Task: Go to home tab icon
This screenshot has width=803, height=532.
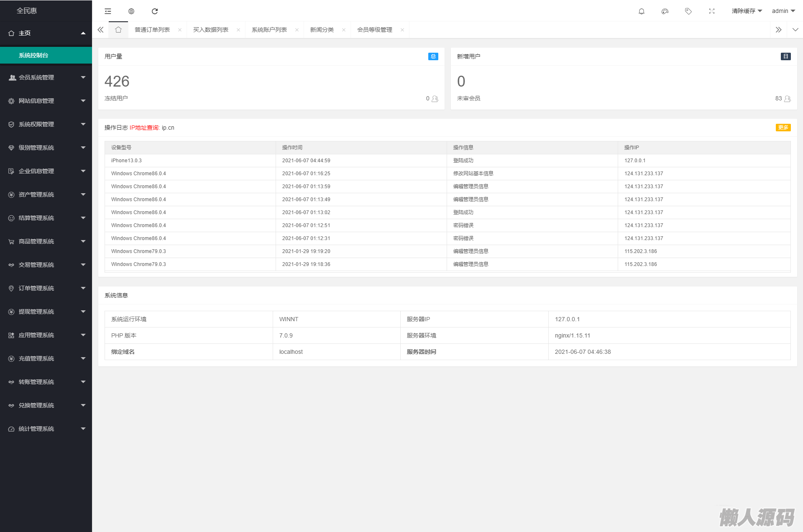Action: 118,30
